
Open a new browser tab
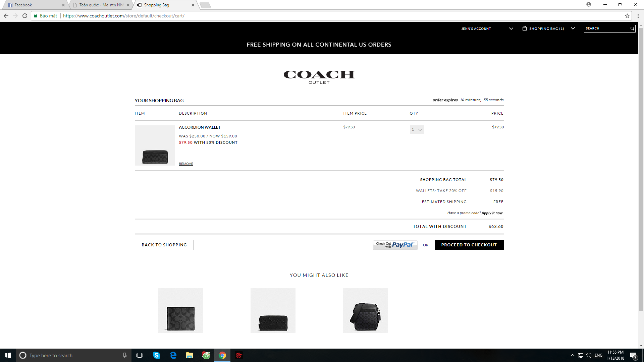pyautogui.click(x=205, y=5)
